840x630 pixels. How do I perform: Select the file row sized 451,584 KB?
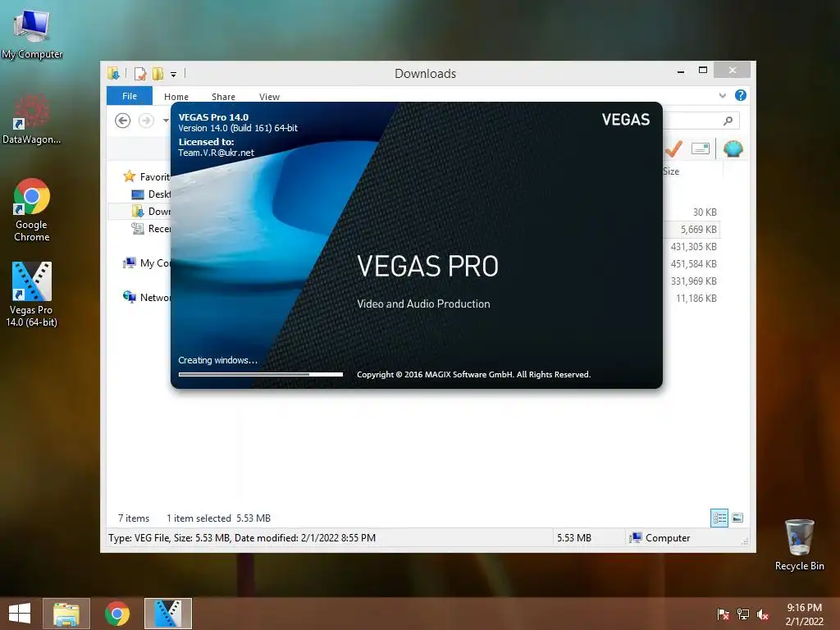tap(692, 263)
